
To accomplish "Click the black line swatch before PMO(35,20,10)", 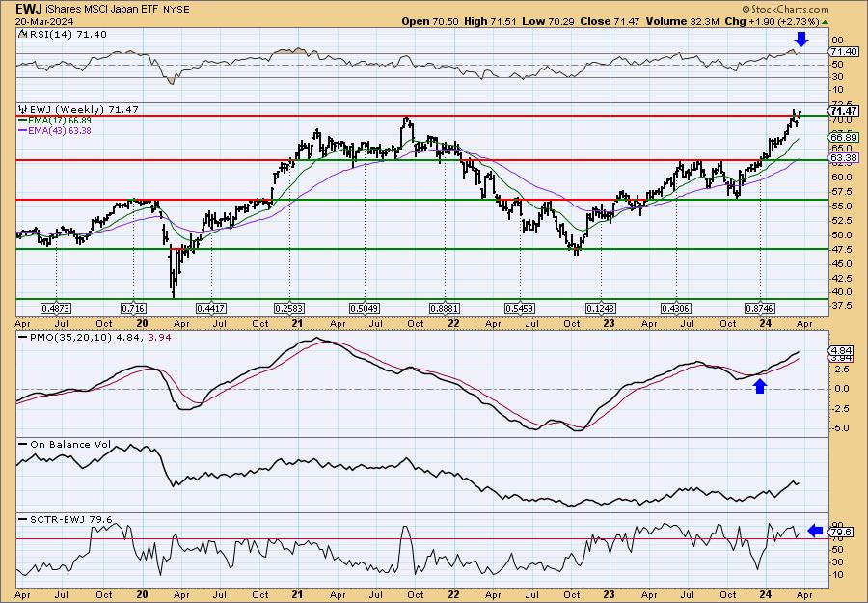I will [23, 337].
